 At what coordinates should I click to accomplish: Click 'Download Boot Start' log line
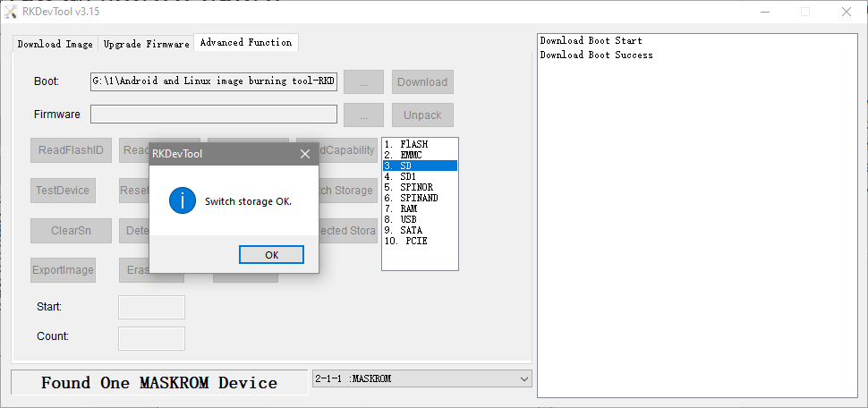(591, 40)
